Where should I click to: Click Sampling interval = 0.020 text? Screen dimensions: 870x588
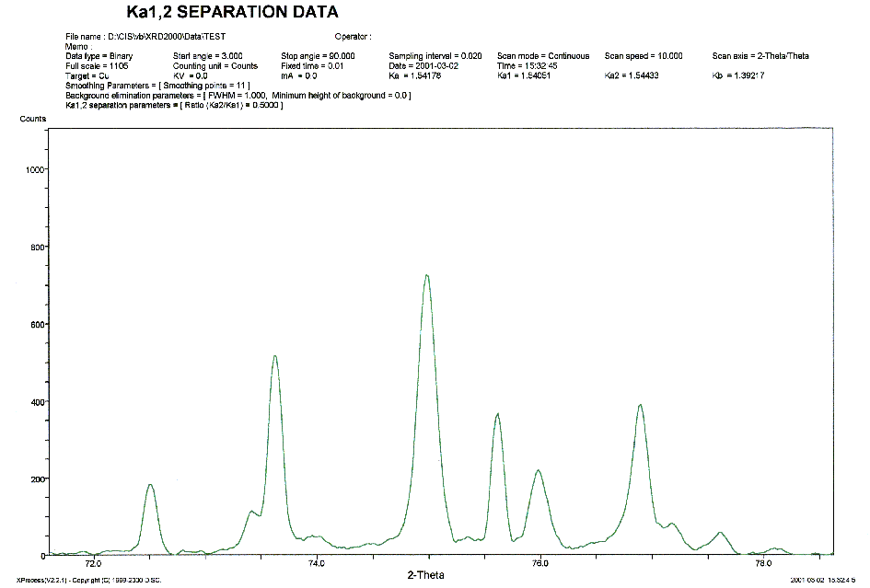tap(435, 56)
